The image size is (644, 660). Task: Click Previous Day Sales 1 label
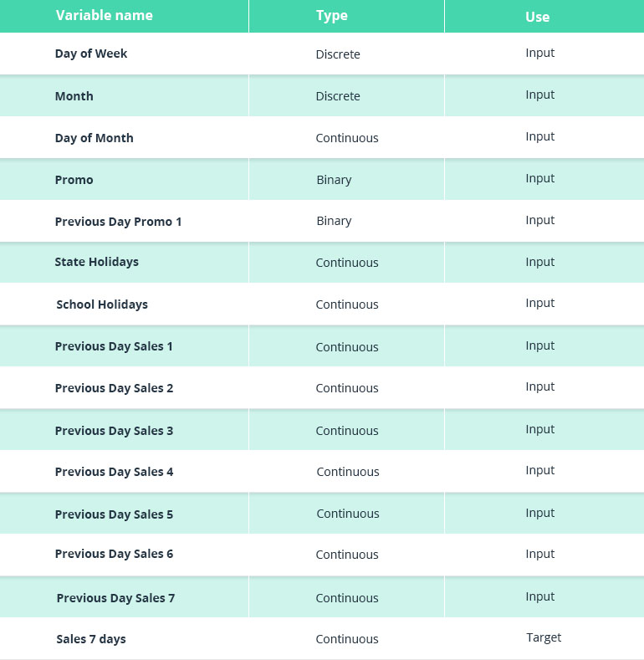click(x=114, y=346)
